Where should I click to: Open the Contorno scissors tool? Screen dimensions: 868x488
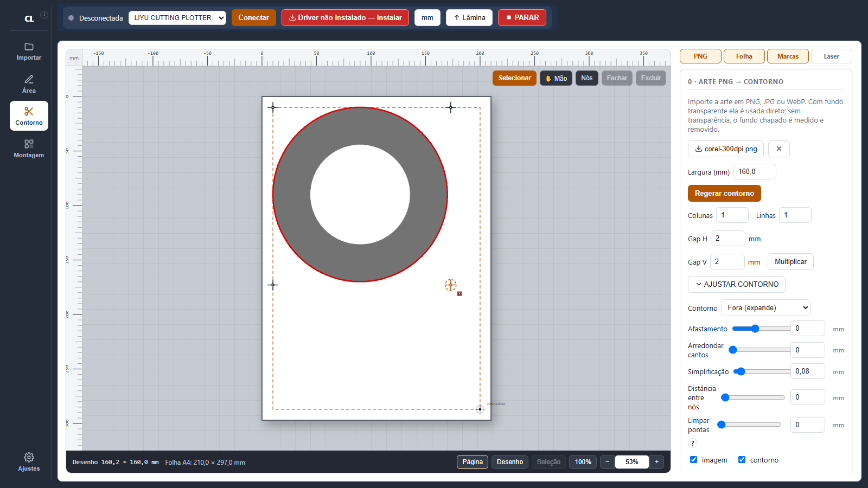29,116
